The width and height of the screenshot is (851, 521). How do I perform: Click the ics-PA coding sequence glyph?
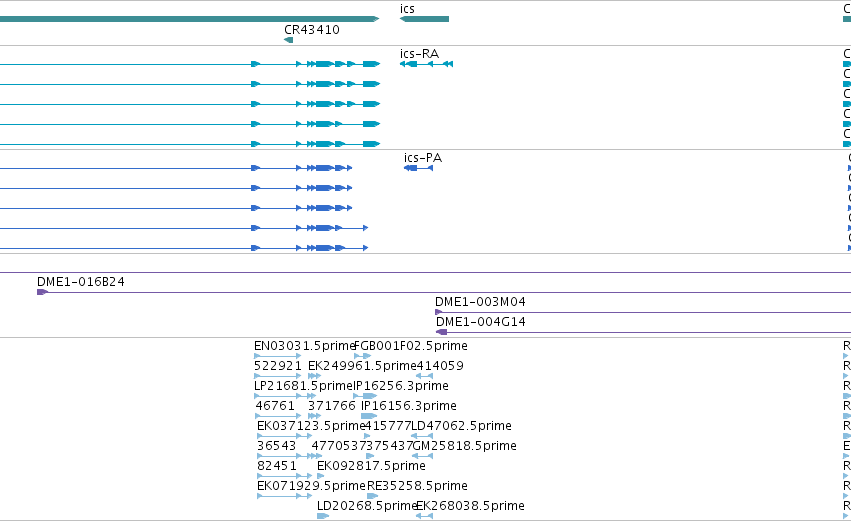click(418, 168)
